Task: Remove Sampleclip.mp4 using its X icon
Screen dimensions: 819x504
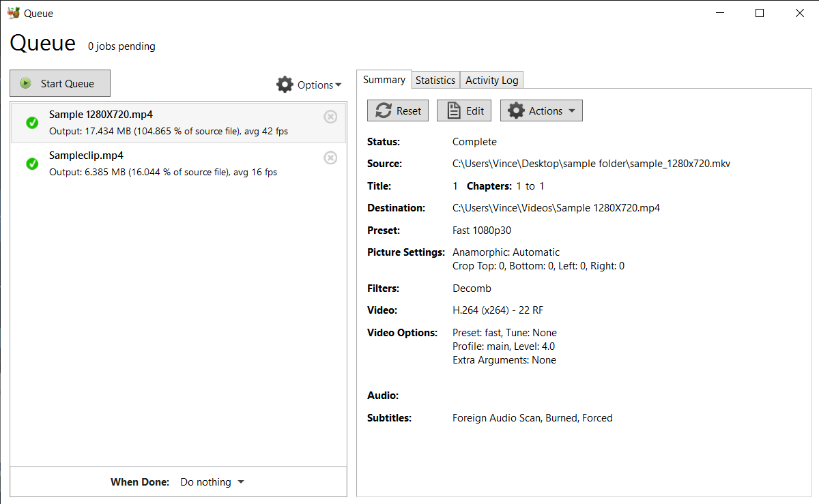Action: pos(330,157)
